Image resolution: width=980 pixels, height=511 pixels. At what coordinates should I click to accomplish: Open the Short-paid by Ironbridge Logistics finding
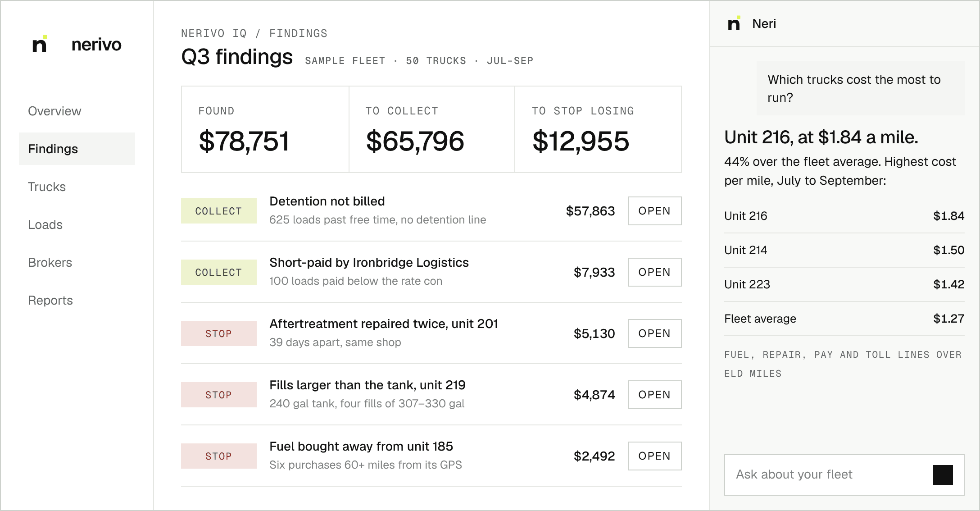(654, 272)
